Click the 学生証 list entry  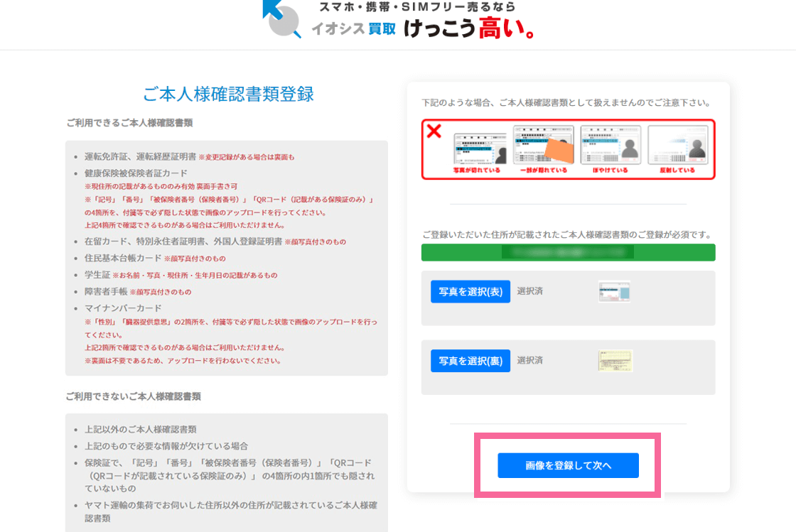[x=97, y=275]
